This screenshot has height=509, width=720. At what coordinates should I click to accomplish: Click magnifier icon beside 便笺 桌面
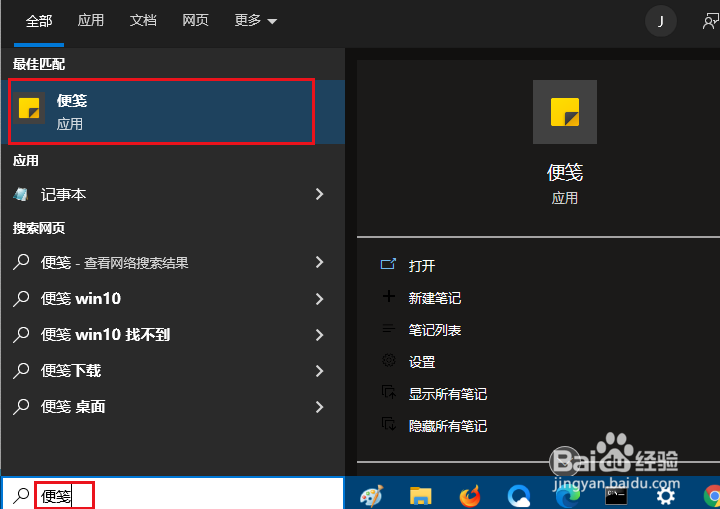tap(21, 407)
